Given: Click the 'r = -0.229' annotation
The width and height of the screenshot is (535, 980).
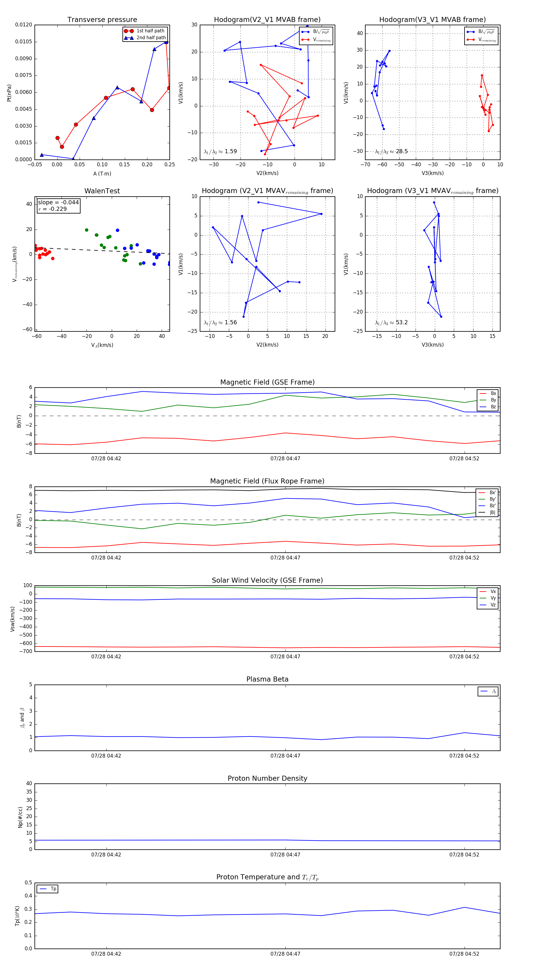Looking at the screenshot, I should 53,209.
